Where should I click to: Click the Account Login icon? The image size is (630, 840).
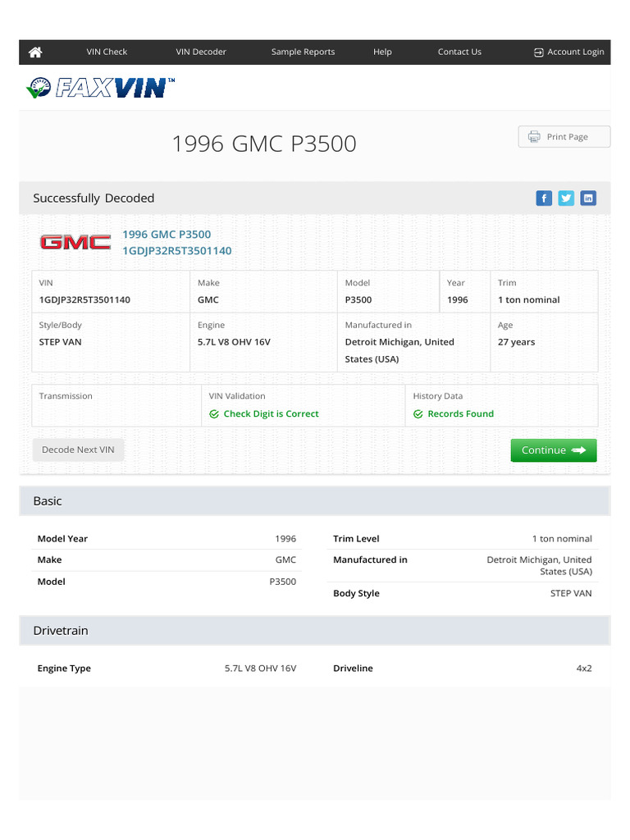539,52
